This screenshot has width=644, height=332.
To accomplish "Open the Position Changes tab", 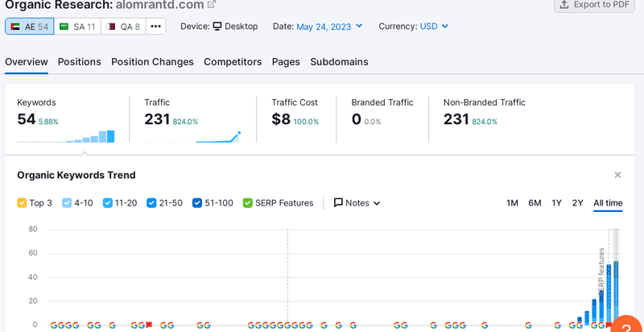I will click(152, 62).
